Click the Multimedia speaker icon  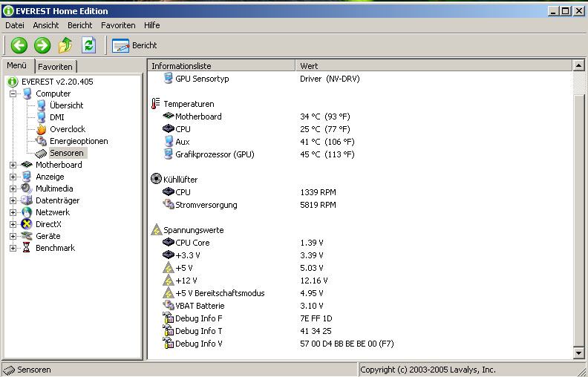(27, 188)
